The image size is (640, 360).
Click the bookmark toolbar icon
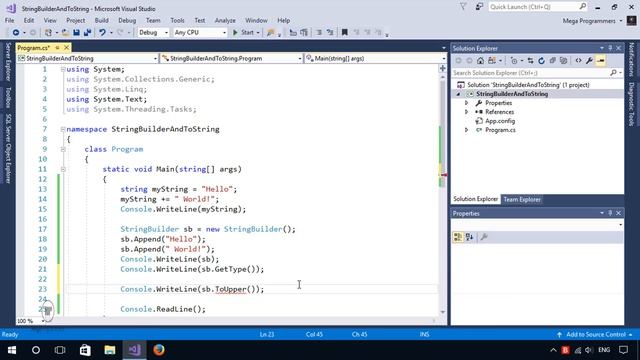pos(344,32)
